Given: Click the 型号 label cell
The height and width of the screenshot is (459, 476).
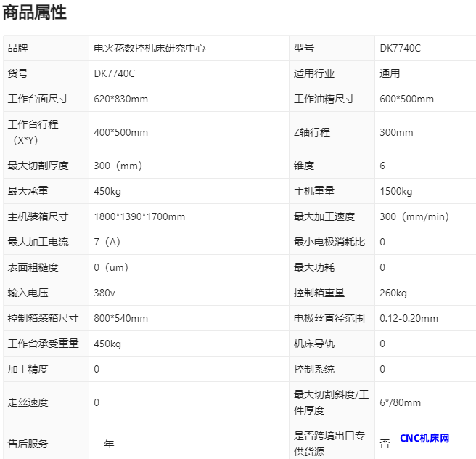Looking at the screenshot, I should [x=304, y=48].
